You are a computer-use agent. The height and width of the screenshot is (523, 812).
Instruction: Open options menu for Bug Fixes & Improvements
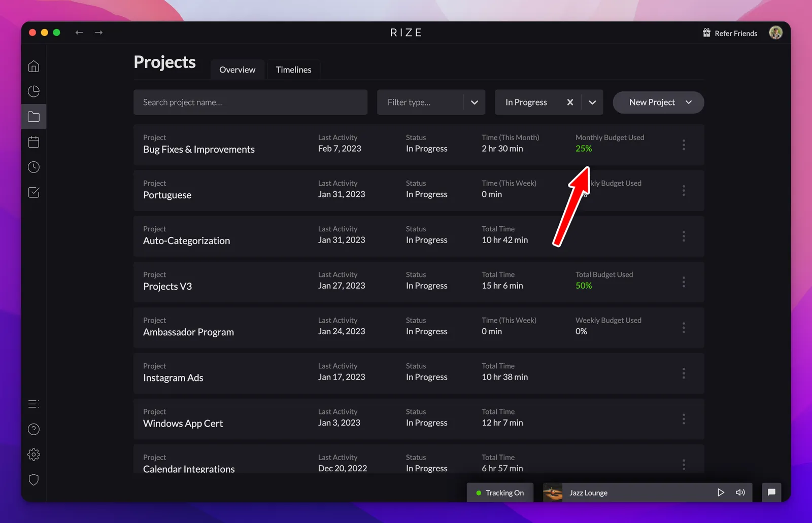click(x=684, y=145)
